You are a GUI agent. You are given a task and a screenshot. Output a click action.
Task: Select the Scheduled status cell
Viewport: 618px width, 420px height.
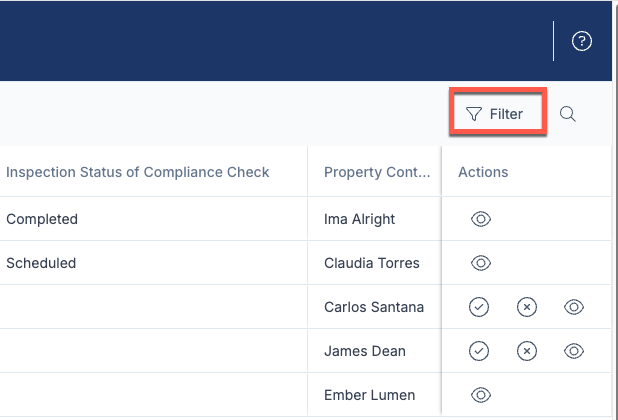[x=153, y=263]
